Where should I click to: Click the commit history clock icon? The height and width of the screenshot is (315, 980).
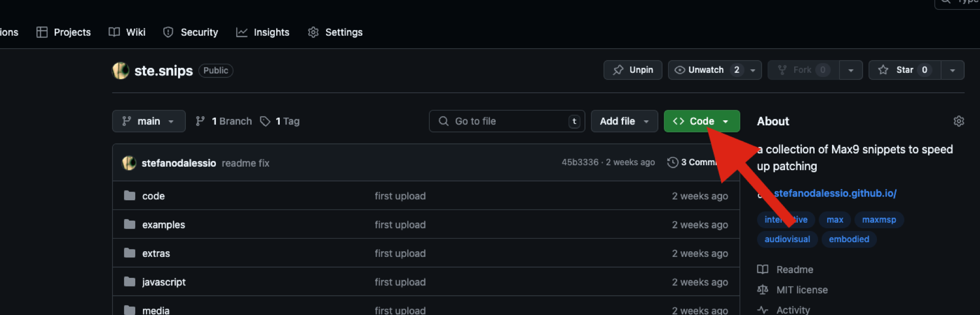[673, 163]
